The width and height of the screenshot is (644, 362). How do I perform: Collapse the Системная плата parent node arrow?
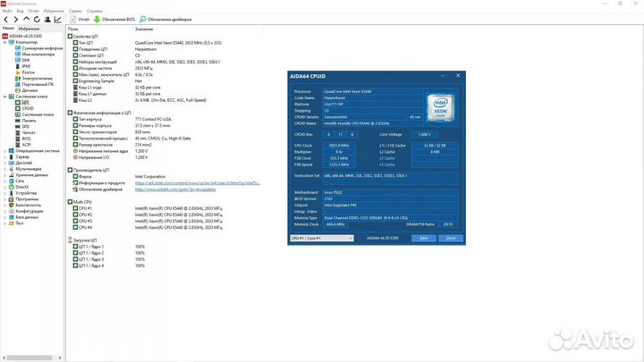click(x=5, y=97)
